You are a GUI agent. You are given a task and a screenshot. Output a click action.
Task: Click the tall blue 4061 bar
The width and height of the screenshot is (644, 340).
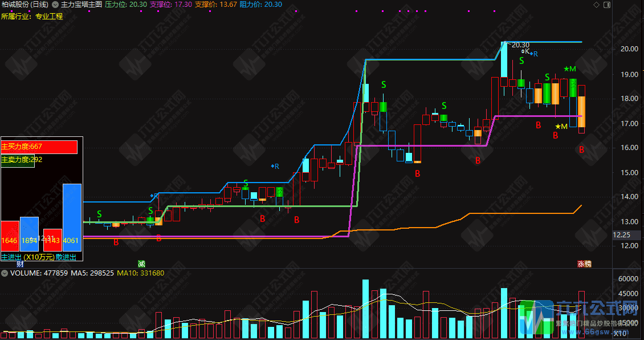click(x=72, y=217)
